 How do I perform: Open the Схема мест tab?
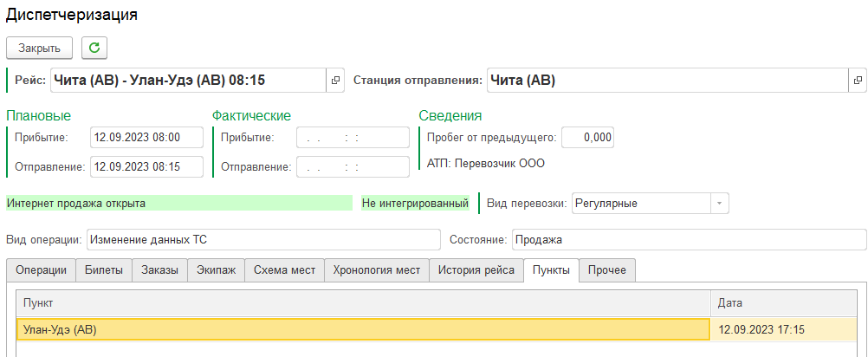click(x=284, y=270)
